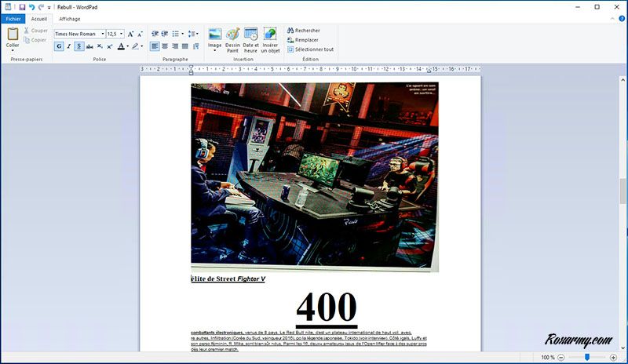
Task: Apply strikethrough formatting
Action: click(x=89, y=46)
